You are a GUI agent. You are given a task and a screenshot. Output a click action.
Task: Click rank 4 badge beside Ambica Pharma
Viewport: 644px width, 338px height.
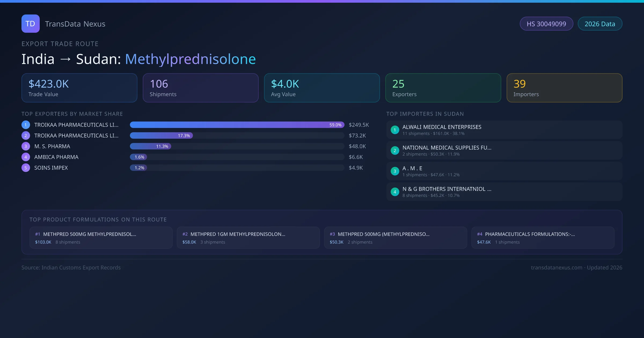26,157
